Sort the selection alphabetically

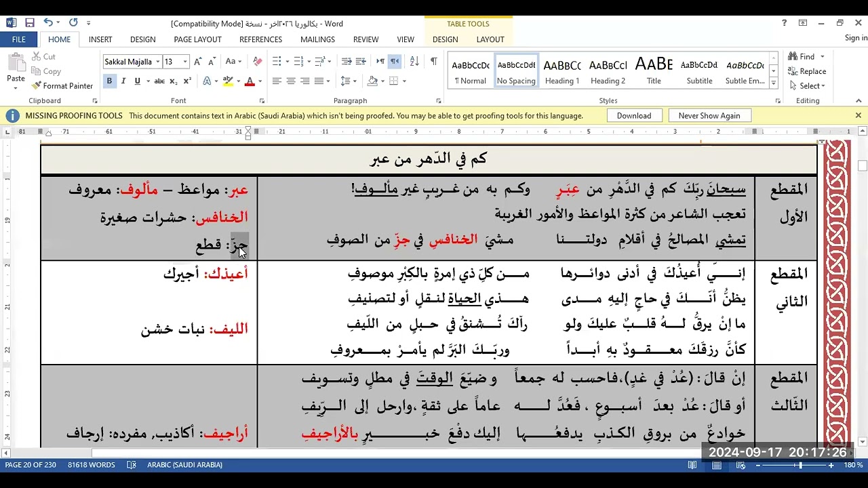pyautogui.click(x=414, y=62)
